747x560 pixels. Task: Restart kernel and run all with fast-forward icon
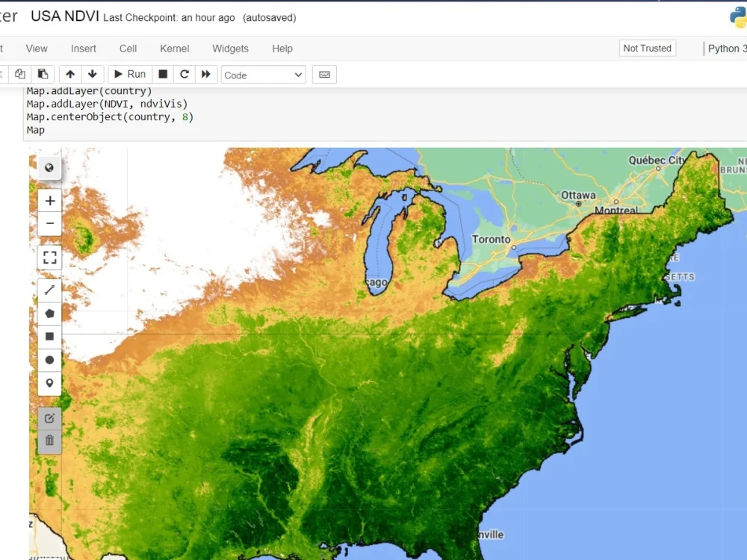[205, 74]
